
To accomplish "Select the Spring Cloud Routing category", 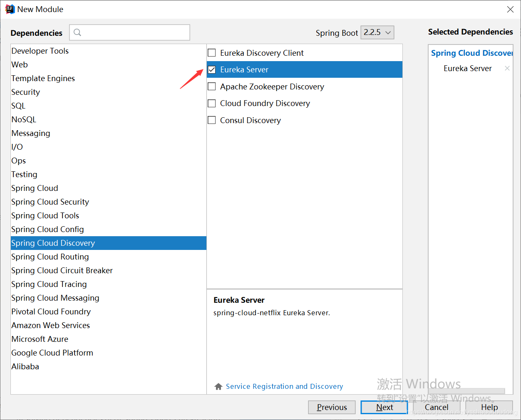I will 50,257.
